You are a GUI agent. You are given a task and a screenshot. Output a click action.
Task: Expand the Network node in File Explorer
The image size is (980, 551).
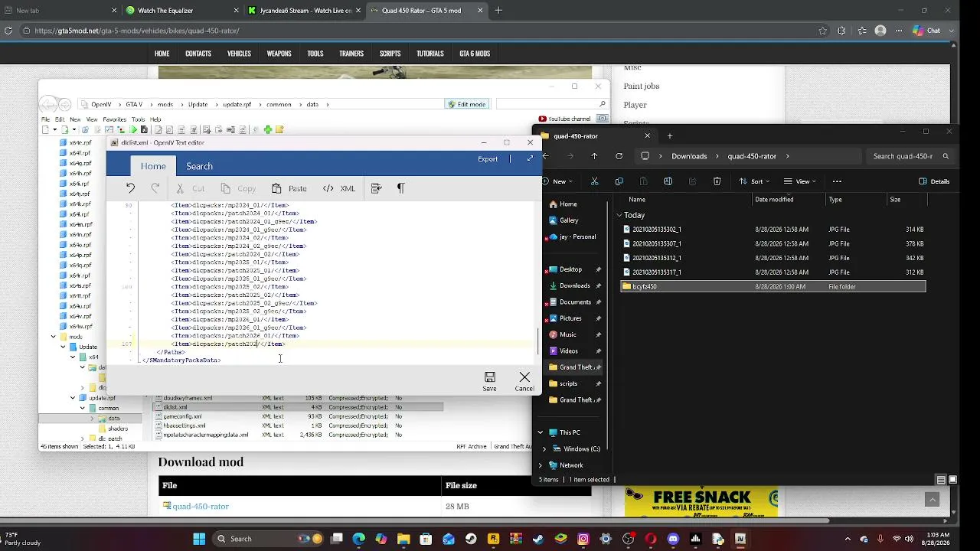[541, 465]
